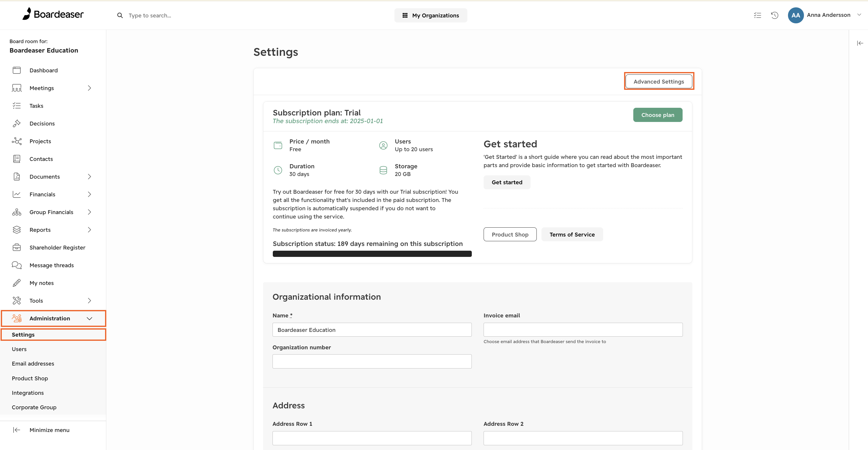Expand the Documents submenu chevron

coord(89,177)
